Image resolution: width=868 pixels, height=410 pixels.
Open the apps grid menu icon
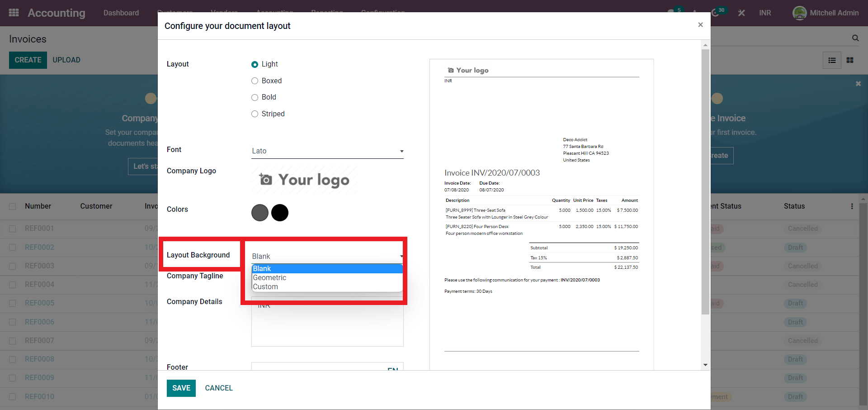[14, 13]
